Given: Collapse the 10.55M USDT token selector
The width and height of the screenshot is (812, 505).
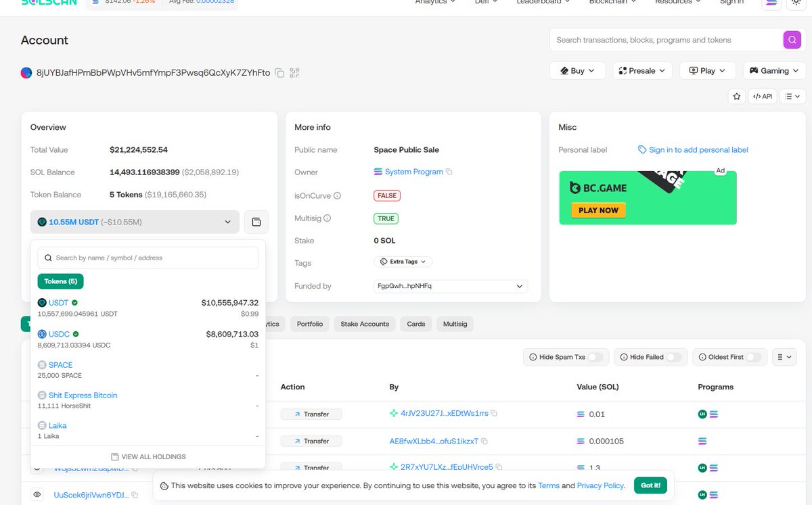Looking at the screenshot, I should tap(135, 222).
